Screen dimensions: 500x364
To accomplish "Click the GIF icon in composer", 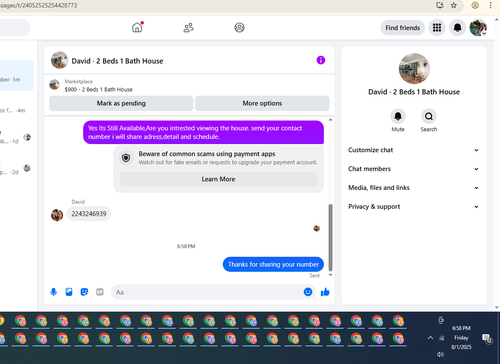I will point(100,292).
